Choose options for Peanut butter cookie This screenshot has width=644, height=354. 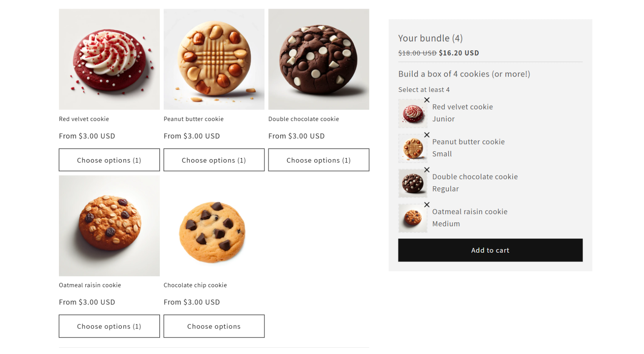coord(214,160)
